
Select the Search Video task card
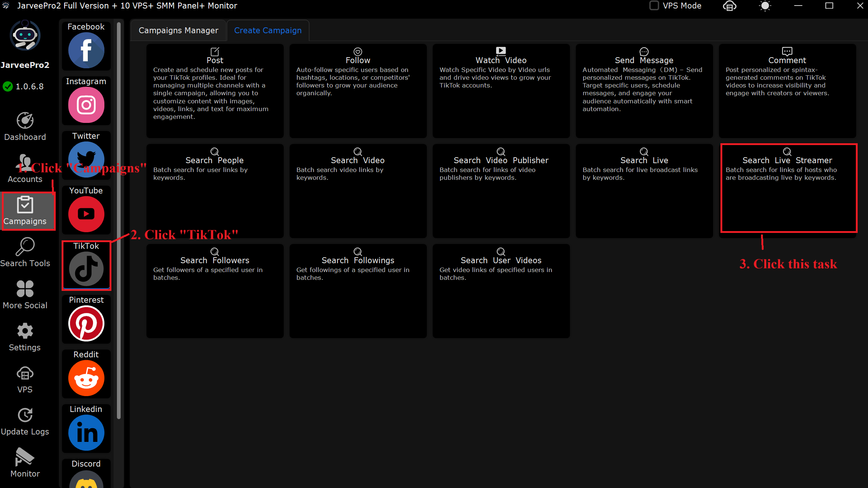coord(358,191)
